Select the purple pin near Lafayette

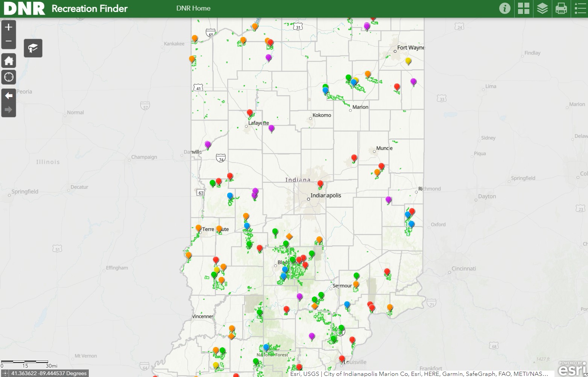pos(270,128)
